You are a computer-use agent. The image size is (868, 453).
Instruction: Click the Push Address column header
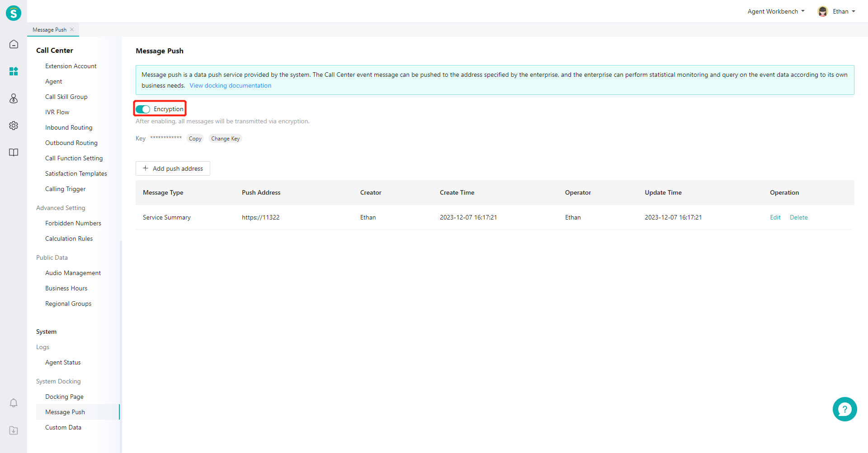point(261,192)
